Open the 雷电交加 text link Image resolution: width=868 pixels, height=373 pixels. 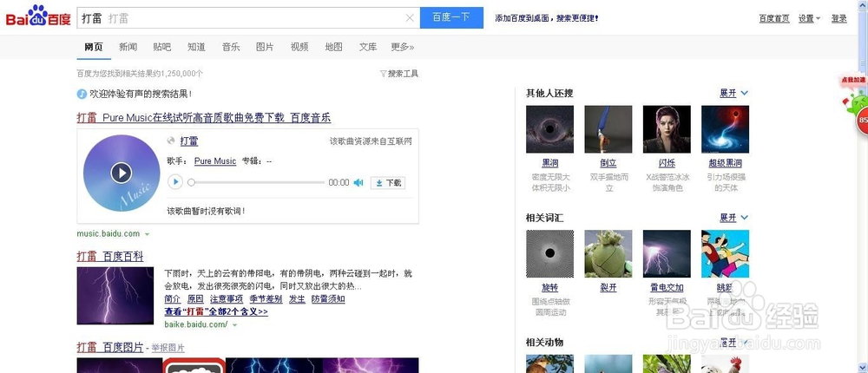pyautogui.click(x=667, y=288)
